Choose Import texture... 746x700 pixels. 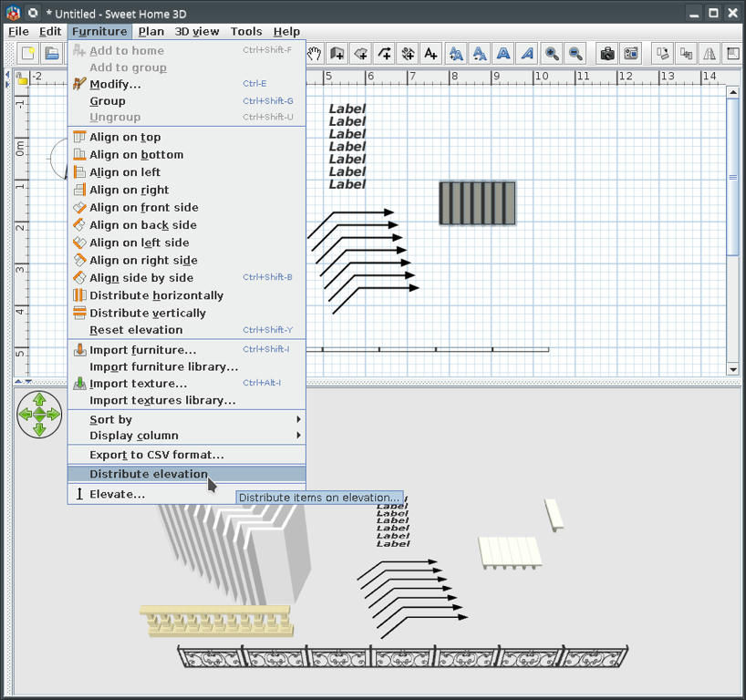point(186,384)
